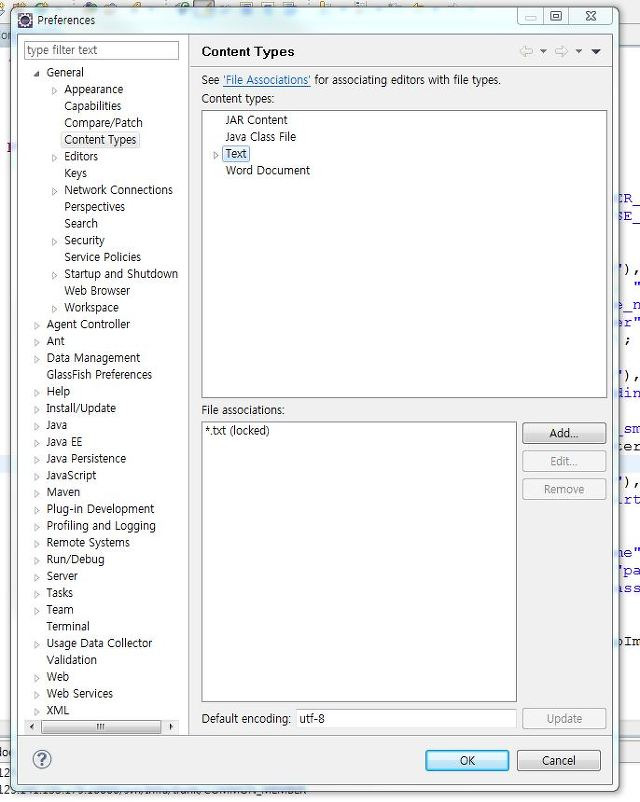Select Validation in the tree

tap(72, 660)
